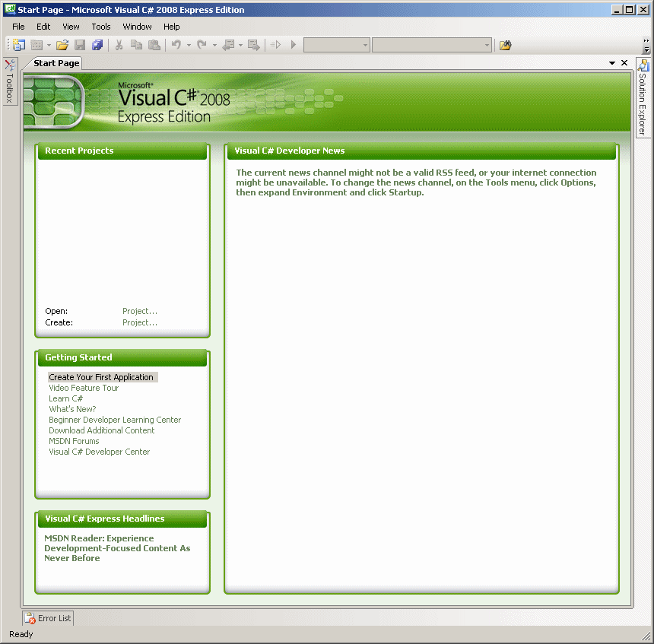Cut using the scissors toolbar icon
Screen dimensions: 654x644
[x=118, y=44]
